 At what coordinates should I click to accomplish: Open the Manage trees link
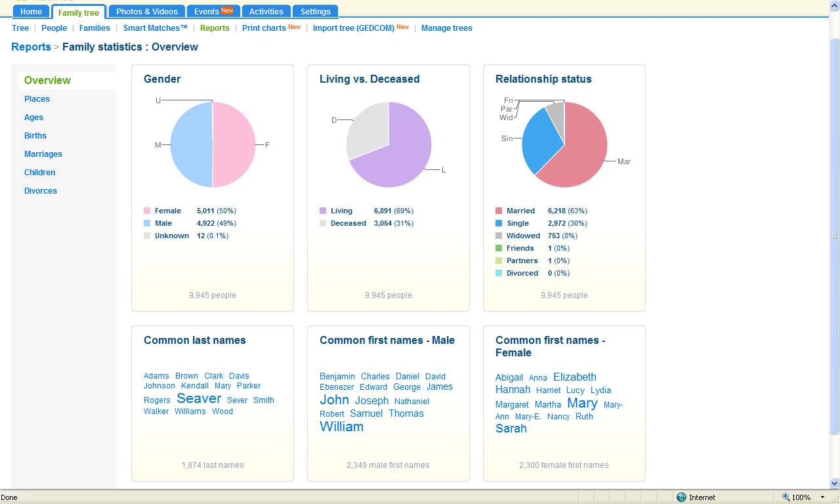(x=447, y=28)
